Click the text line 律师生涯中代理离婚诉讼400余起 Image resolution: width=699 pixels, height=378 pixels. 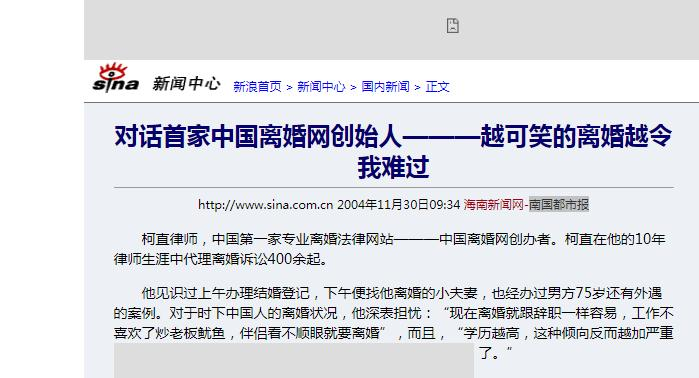(x=221, y=259)
